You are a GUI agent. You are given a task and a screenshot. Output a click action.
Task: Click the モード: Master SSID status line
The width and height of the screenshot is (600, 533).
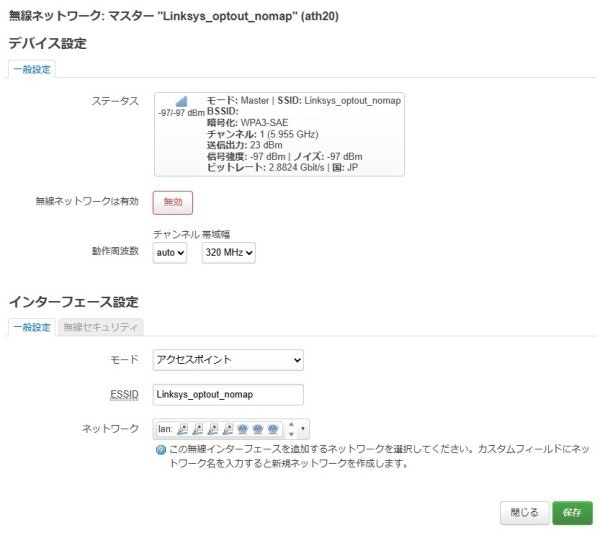tap(303, 101)
